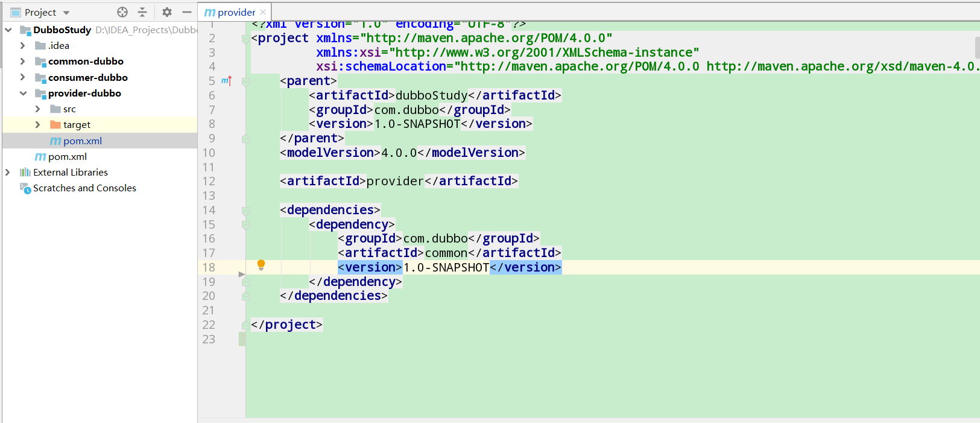
Task: Select the src folder
Action: (69, 109)
